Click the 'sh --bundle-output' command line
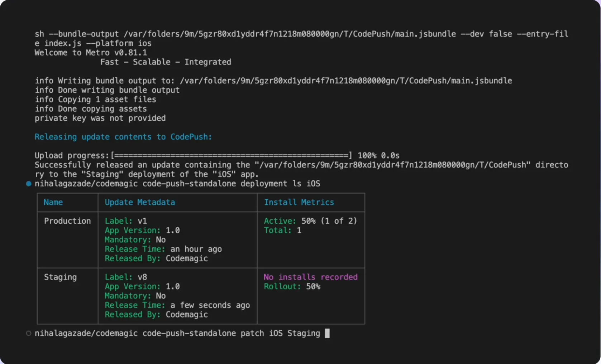This screenshot has width=601, height=364. tap(301, 34)
